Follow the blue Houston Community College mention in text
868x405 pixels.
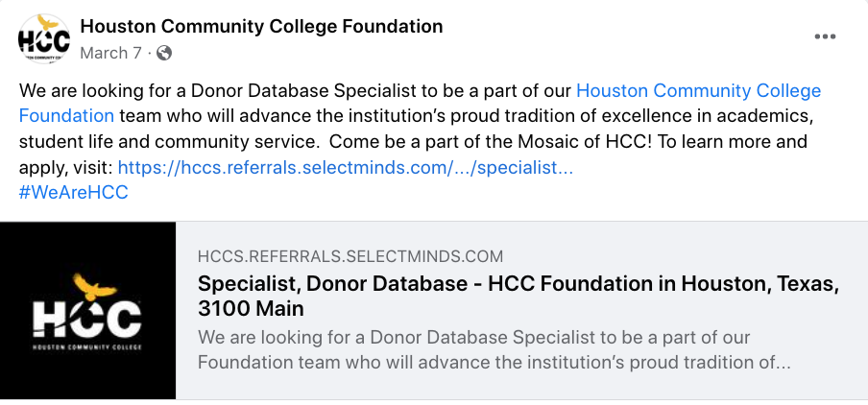pos(699,91)
